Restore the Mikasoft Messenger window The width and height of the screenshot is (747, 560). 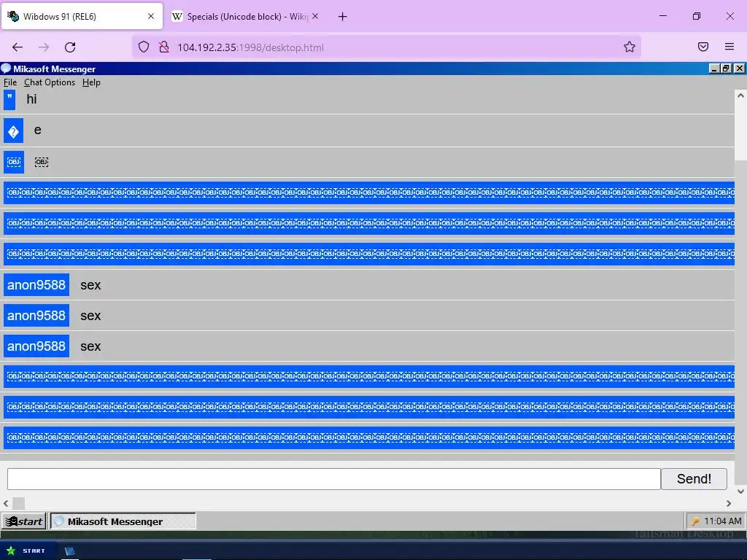click(x=726, y=69)
